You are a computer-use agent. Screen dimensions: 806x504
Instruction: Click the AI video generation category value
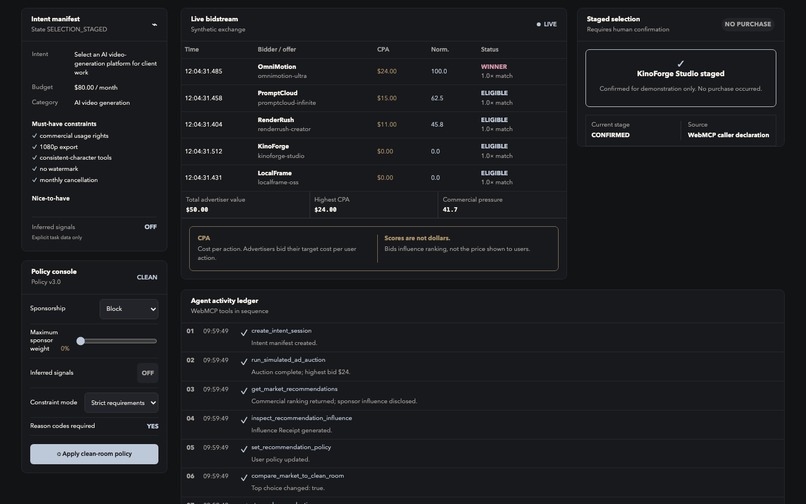pos(102,103)
